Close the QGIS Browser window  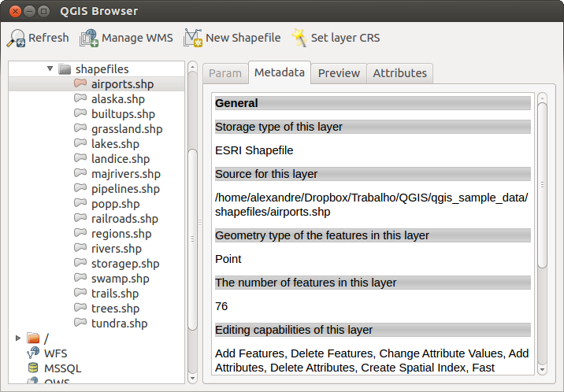click(12, 11)
